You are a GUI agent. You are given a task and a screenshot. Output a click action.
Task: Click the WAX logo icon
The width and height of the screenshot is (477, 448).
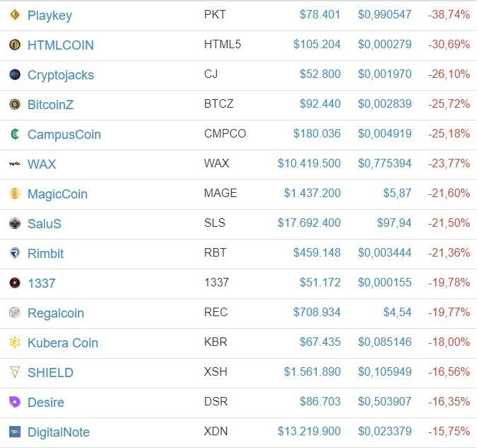(15, 164)
